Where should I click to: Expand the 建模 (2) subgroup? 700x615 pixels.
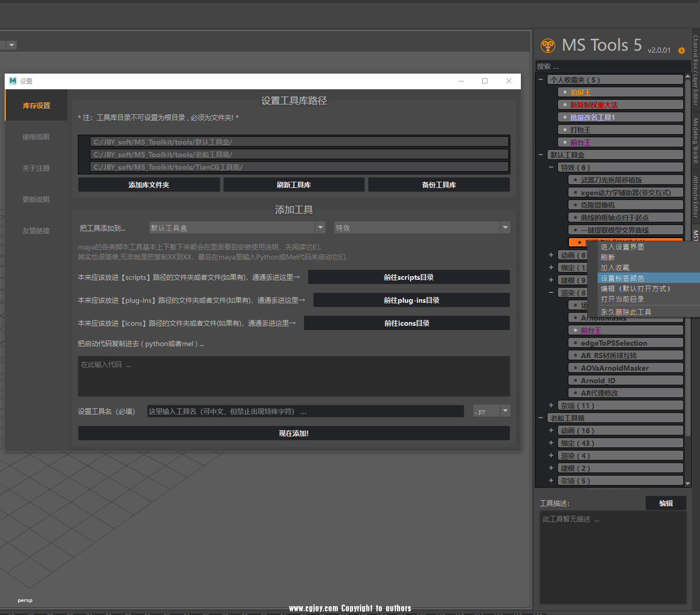point(551,468)
